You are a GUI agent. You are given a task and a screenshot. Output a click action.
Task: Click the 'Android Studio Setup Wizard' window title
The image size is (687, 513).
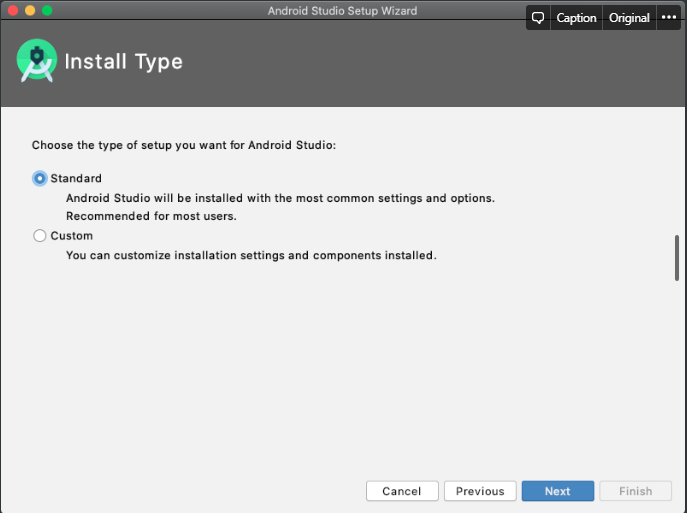342,11
